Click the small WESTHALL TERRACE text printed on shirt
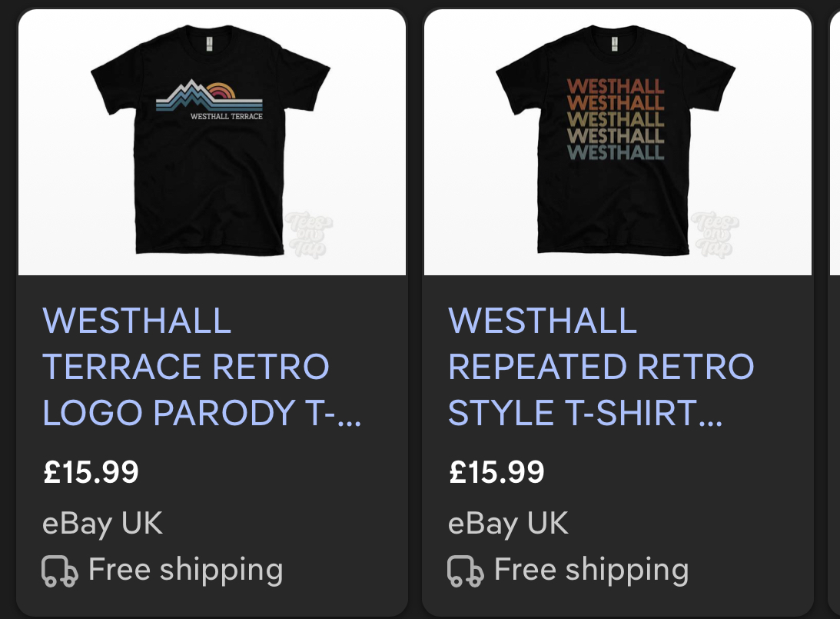The width and height of the screenshot is (840, 619). click(226, 117)
